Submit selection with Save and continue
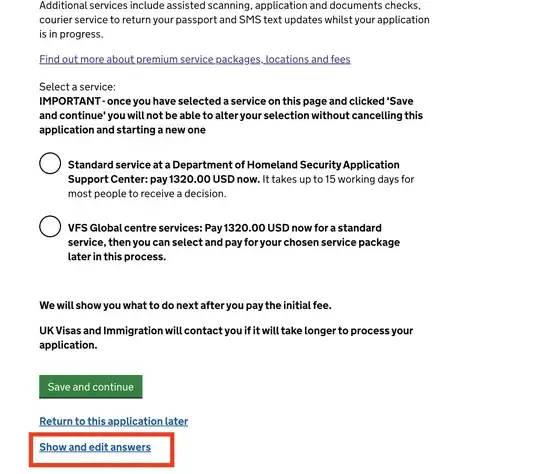This screenshot has height=474, width=540. tap(91, 387)
